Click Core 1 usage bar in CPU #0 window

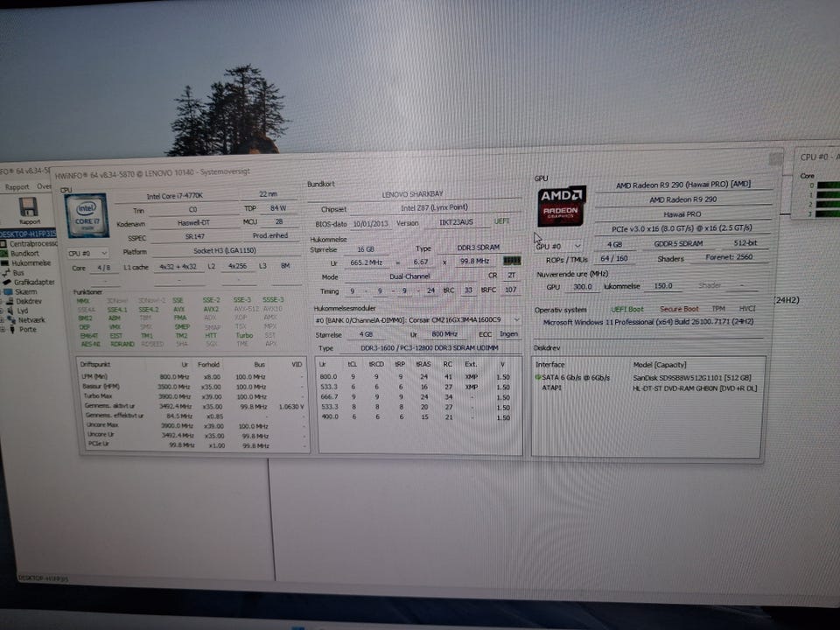829,195
